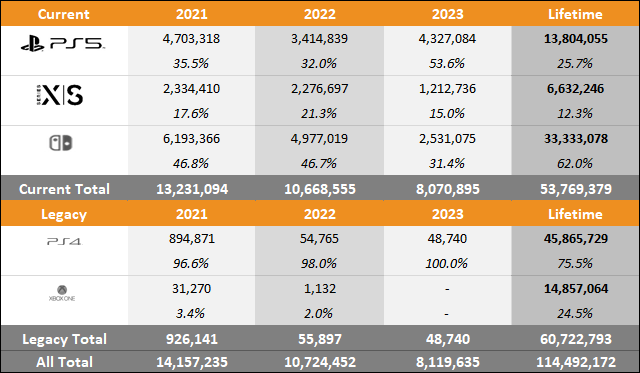
Task: Click the Xbox One logo
Action: pyautogui.click(x=62, y=293)
